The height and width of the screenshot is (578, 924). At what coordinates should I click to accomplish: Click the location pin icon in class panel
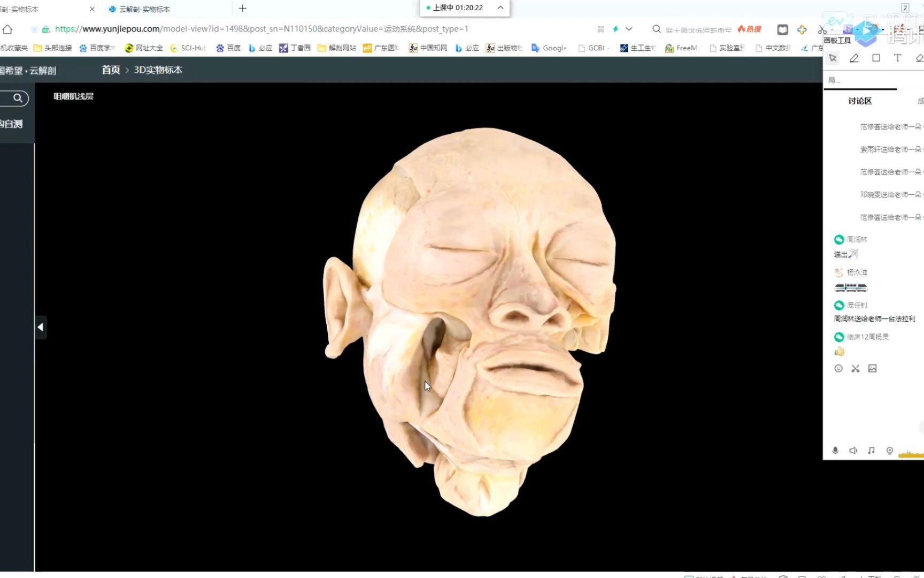[890, 451]
